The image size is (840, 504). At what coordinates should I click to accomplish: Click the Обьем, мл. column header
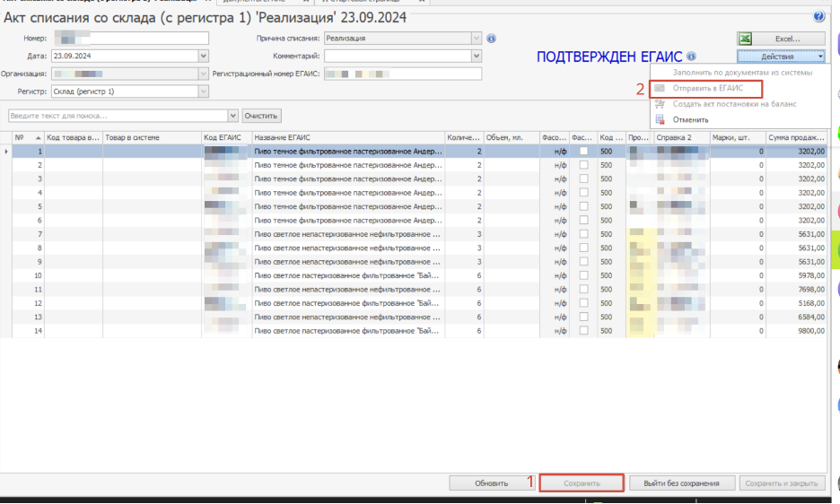pyautogui.click(x=511, y=137)
